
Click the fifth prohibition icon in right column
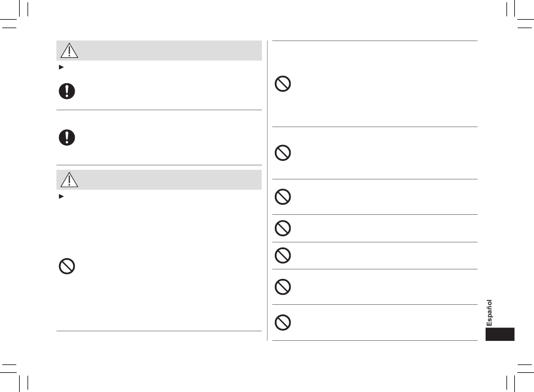point(283,255)
